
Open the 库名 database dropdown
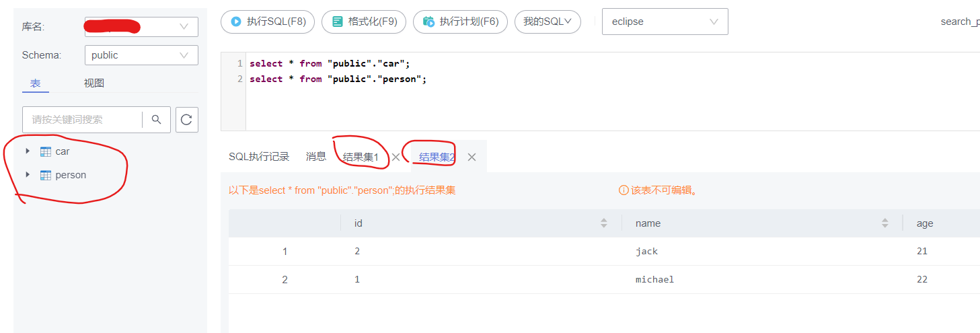(x=141, y=27)
